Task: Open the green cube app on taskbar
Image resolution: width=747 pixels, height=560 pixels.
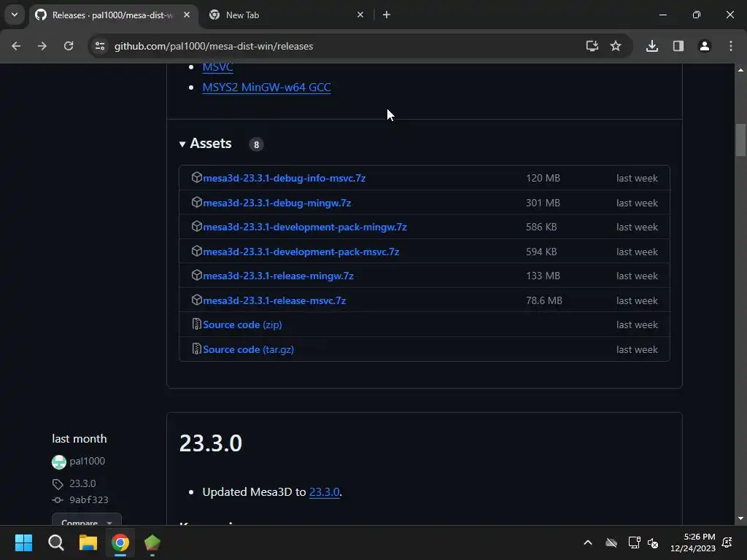Action: (152, 542)
